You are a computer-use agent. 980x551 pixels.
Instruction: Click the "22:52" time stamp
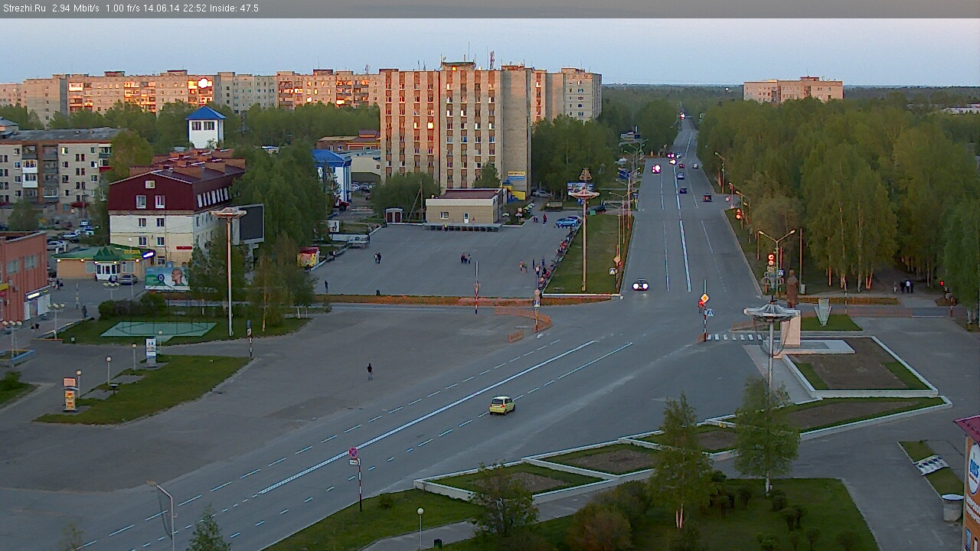194,8
